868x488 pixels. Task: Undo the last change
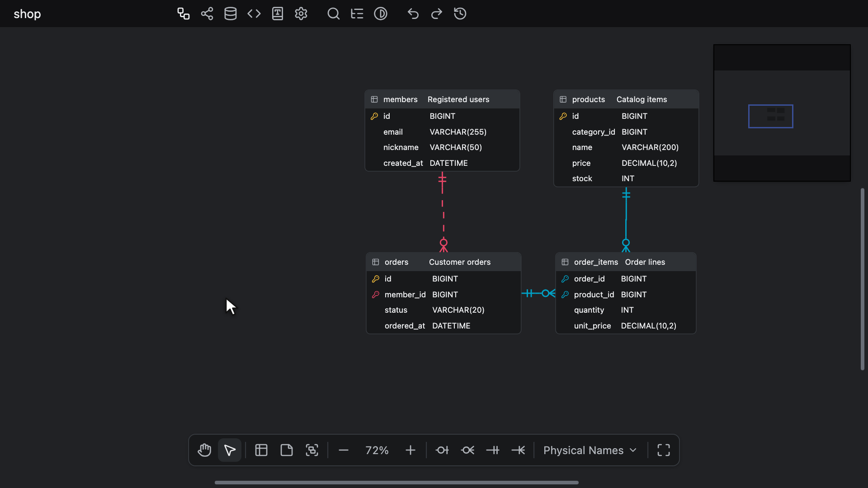tap(413, 14)
